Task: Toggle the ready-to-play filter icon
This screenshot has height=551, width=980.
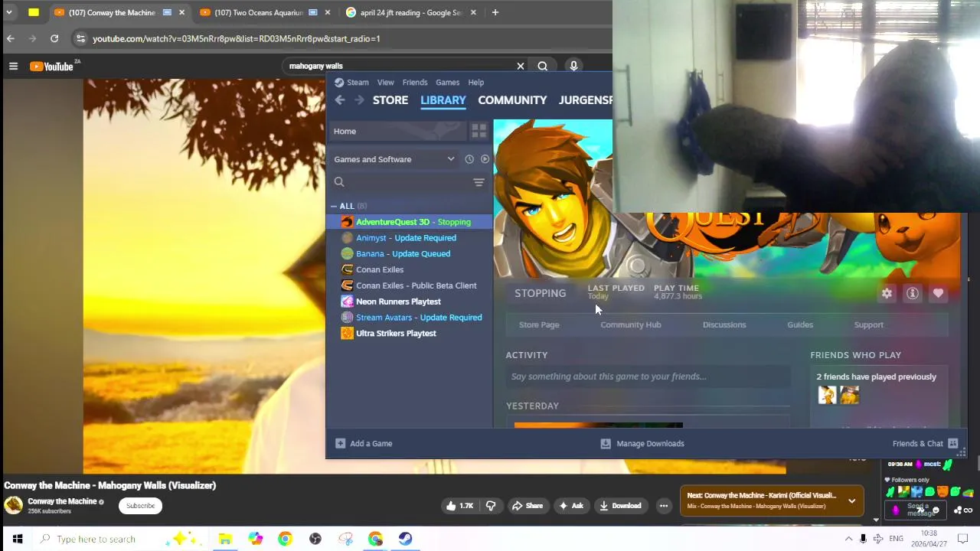Action: [x=485, y=159]
